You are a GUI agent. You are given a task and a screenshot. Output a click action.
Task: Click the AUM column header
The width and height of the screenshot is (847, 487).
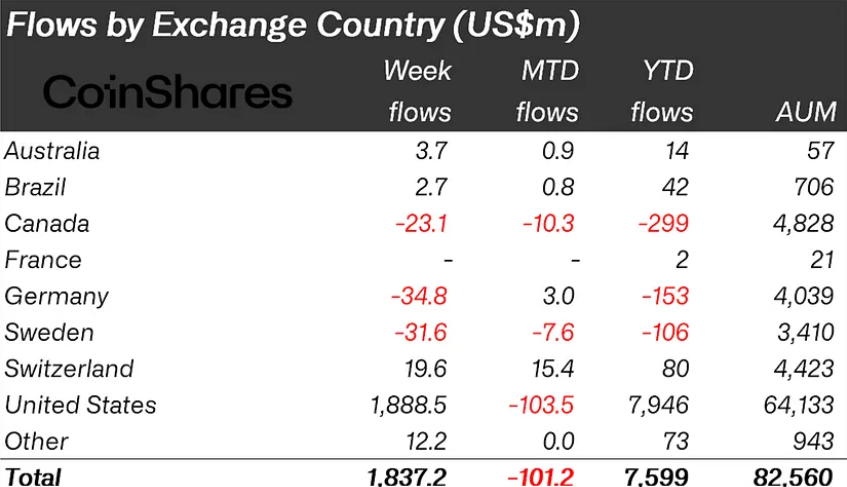click(806, 112)
